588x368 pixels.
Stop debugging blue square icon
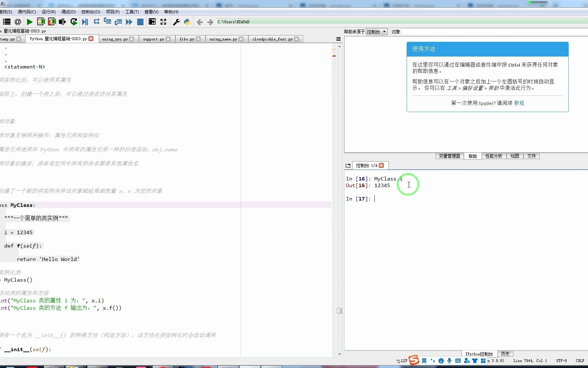pos(140,22)
